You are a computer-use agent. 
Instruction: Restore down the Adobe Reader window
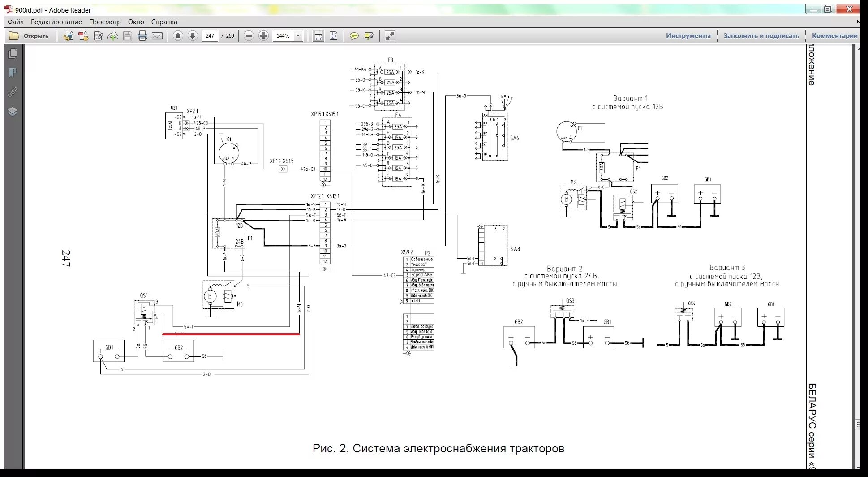click(828, 9)
